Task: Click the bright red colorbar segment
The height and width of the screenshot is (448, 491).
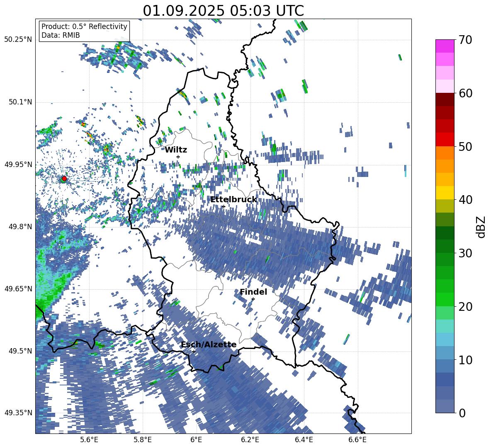Action: pos(445,140)
